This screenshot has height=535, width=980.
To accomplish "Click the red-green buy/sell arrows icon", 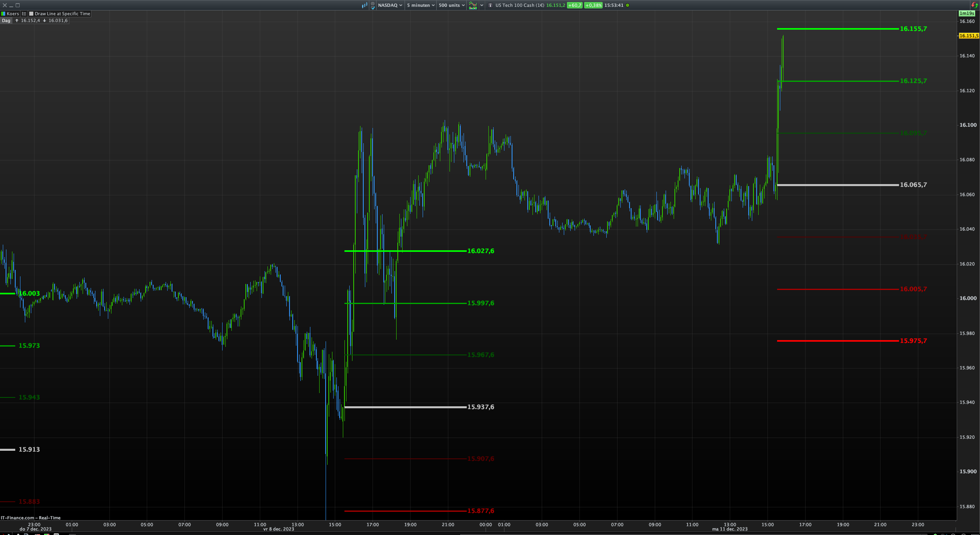I will click(x=974, y=5).
